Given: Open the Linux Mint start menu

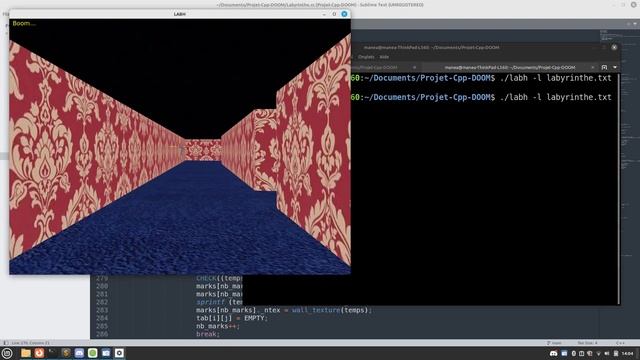Looking at the screenshot, I should click(x=7, y=353).
